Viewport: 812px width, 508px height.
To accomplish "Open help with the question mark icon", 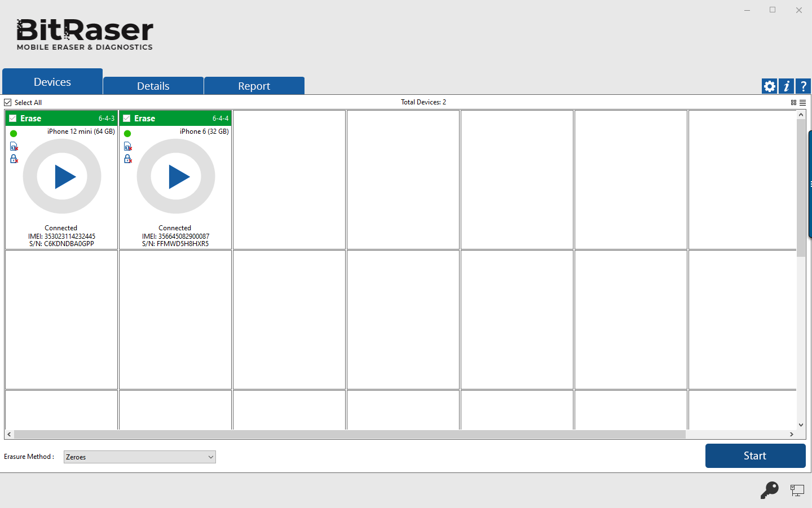I will coord(803,86).
